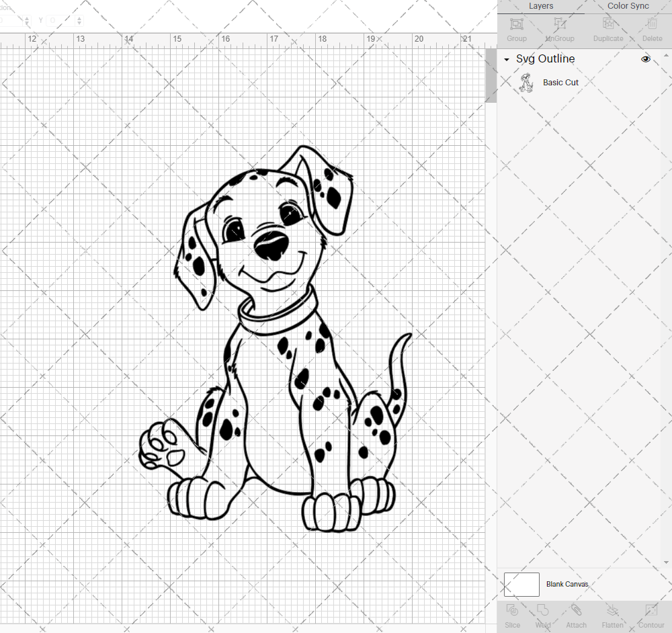Click the Attach paperclip icon
672x633 pixels.
point(576,610)
